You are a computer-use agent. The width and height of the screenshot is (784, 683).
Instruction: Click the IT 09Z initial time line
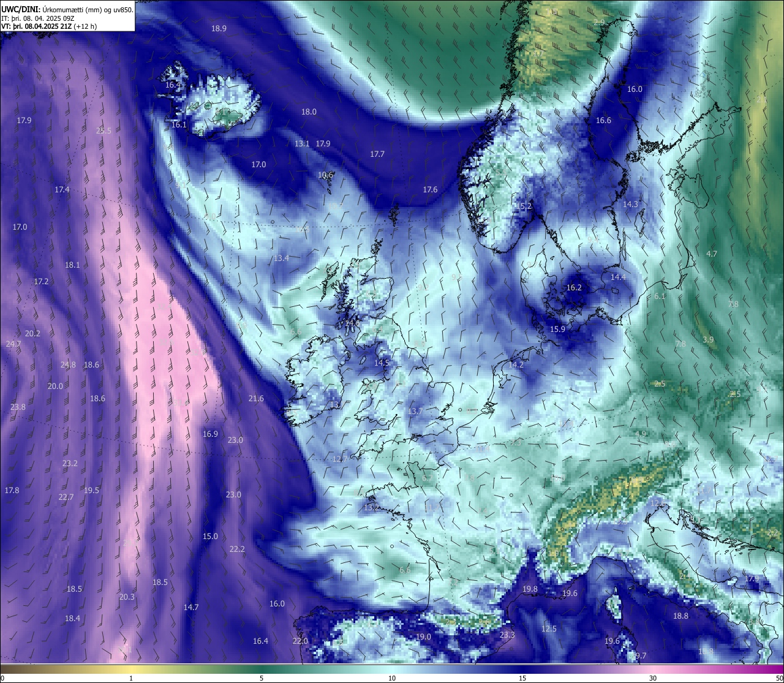(x=38, y=18)
